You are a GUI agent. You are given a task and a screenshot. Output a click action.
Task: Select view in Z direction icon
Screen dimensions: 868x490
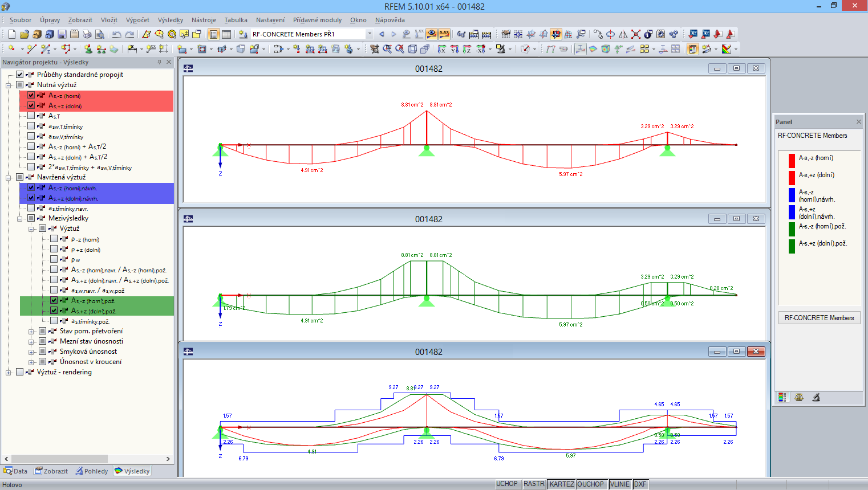[467, 49]
